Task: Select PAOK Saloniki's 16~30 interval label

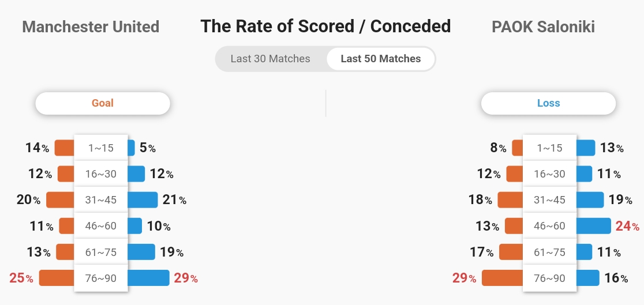Action: [549, 174]
